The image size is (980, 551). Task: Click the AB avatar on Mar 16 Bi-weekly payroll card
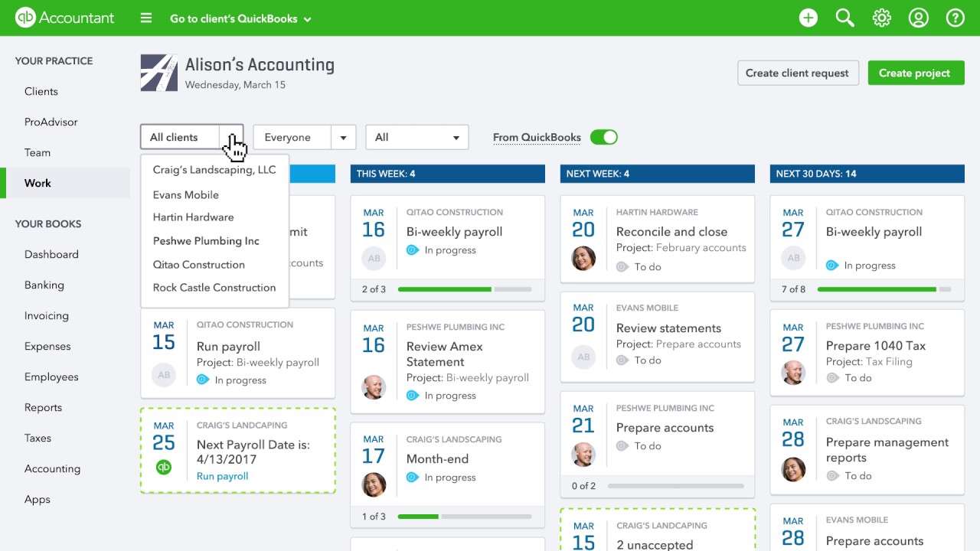coord(374,259)
